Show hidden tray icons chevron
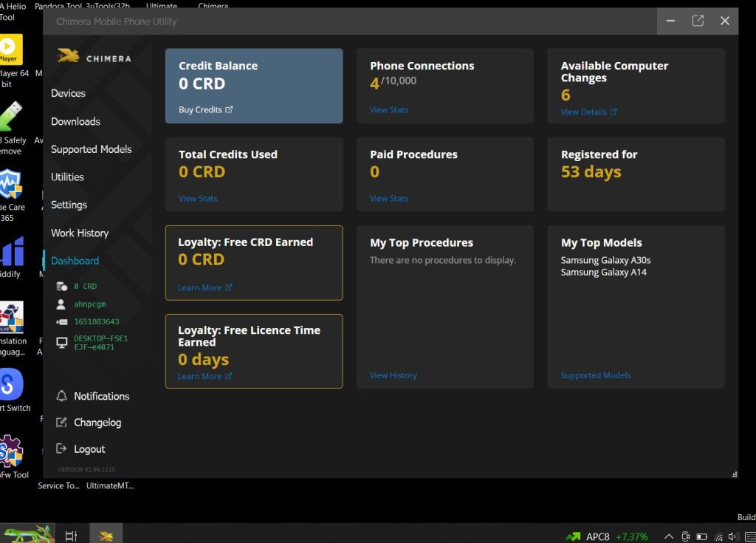This screenshot has width=756, height=543. pyautogui.click(x=669, y=537)
